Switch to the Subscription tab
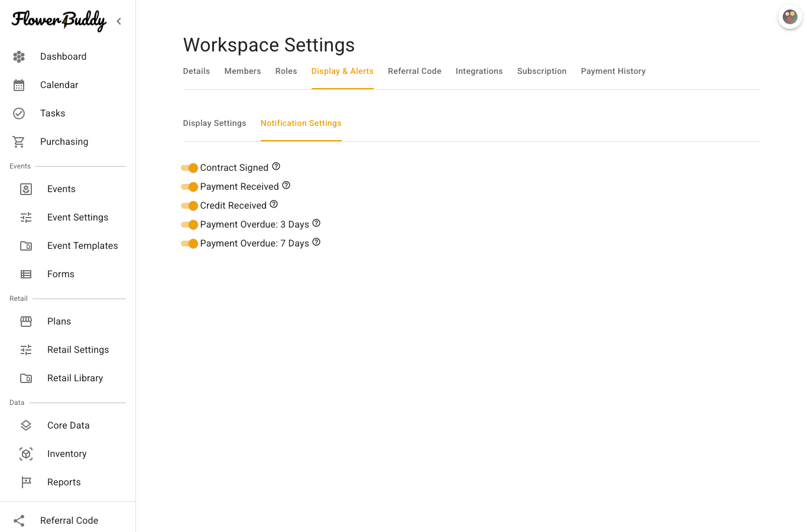Viewport: 807px width, 532px height. (x=542, y=71)
